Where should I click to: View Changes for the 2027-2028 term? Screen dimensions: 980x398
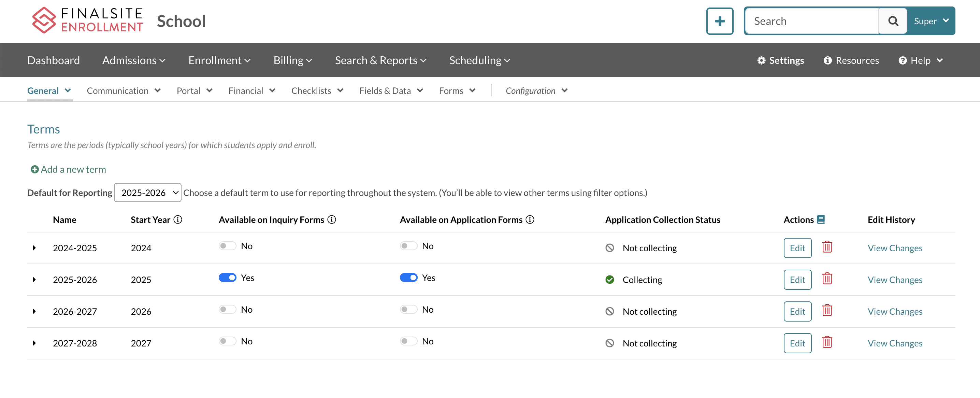click(x=894, y=343)
